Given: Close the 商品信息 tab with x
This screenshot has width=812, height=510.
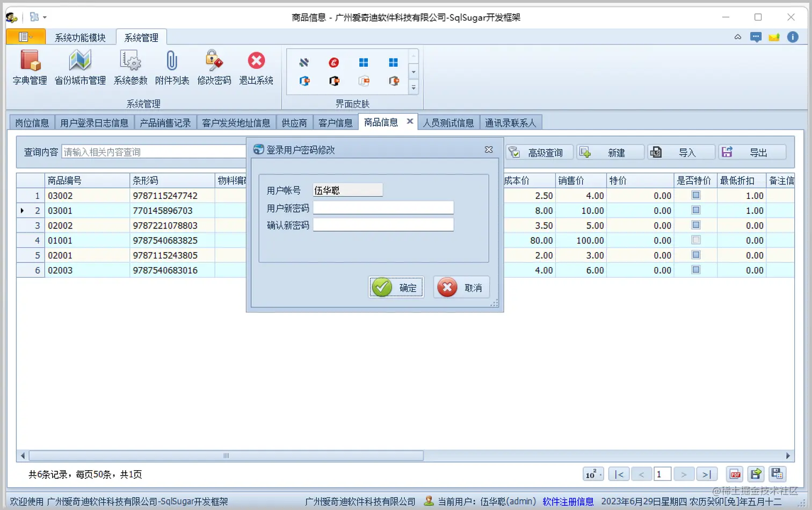Looking at the screenshot, I should pos(410,121).
